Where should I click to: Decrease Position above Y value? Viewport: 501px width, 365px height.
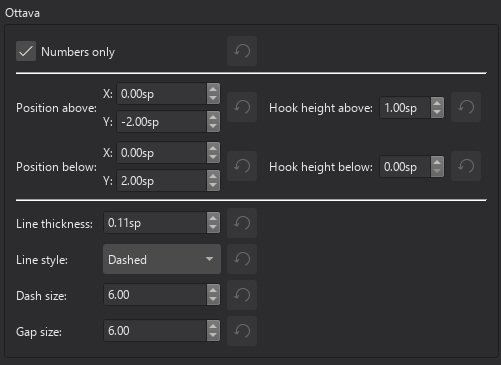[x=213, y=127]
